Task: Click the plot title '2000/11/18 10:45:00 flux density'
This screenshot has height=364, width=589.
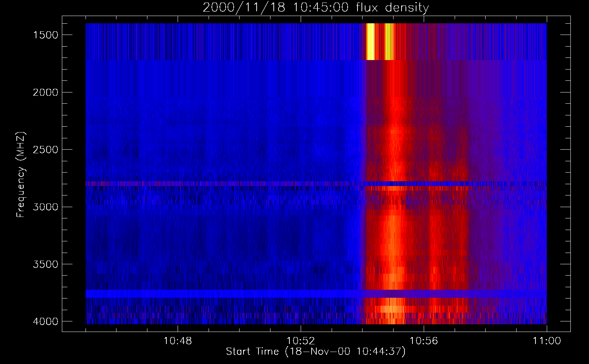Action: click(316, 7)
